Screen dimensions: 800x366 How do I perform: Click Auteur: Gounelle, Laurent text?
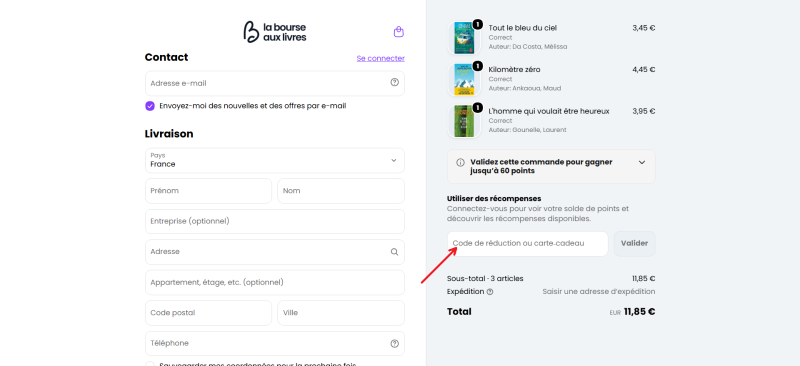[527, 130]
